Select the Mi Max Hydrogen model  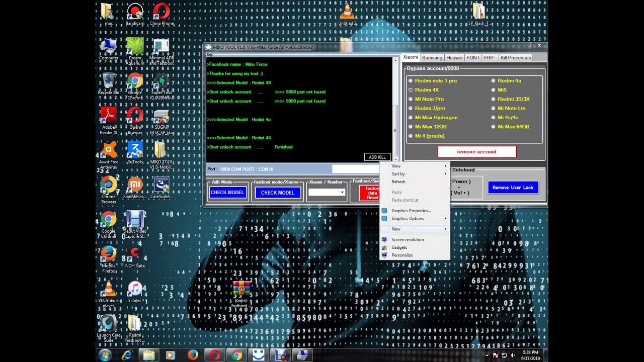(433, 117)
